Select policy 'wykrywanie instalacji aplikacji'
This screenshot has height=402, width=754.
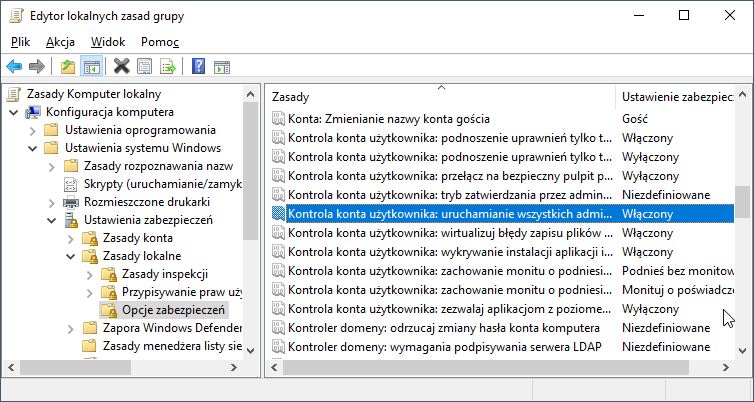[x=451, y=252]
